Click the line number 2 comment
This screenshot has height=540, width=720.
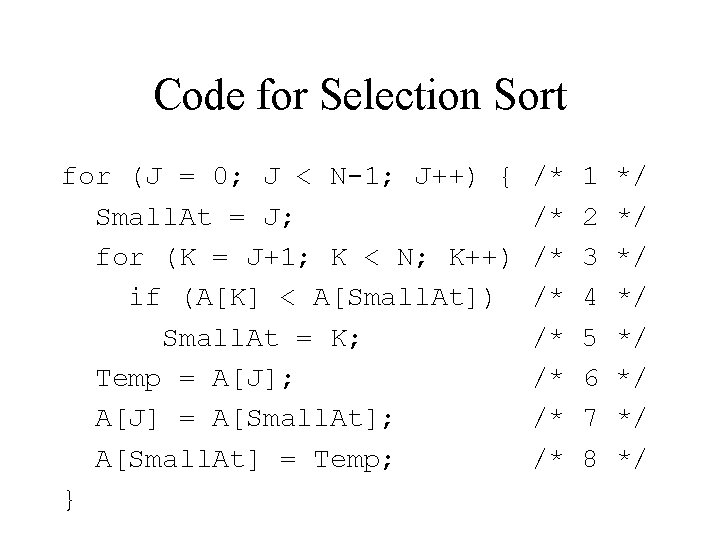click(x=590, y=217)
